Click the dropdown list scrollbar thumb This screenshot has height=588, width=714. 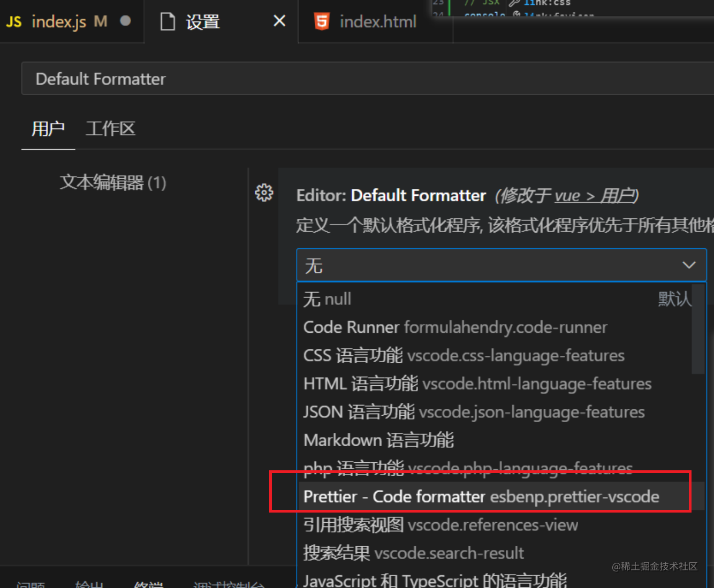pos(698,329)
